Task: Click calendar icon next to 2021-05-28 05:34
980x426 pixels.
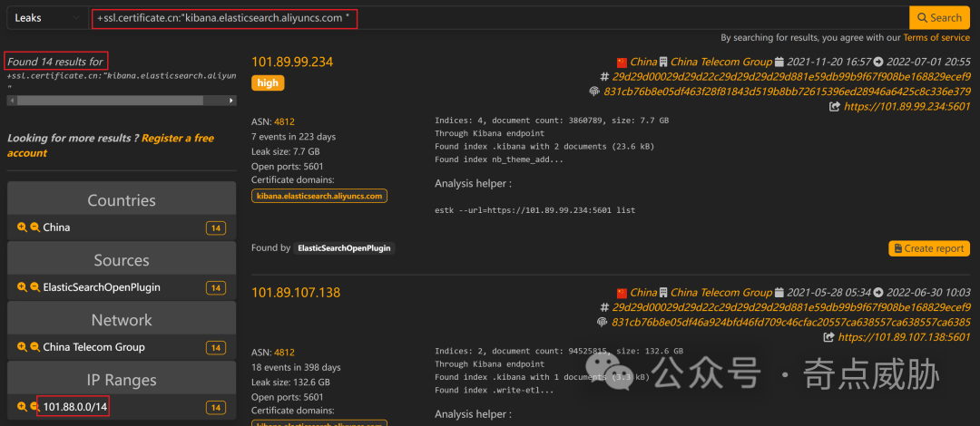Action: 779,293
